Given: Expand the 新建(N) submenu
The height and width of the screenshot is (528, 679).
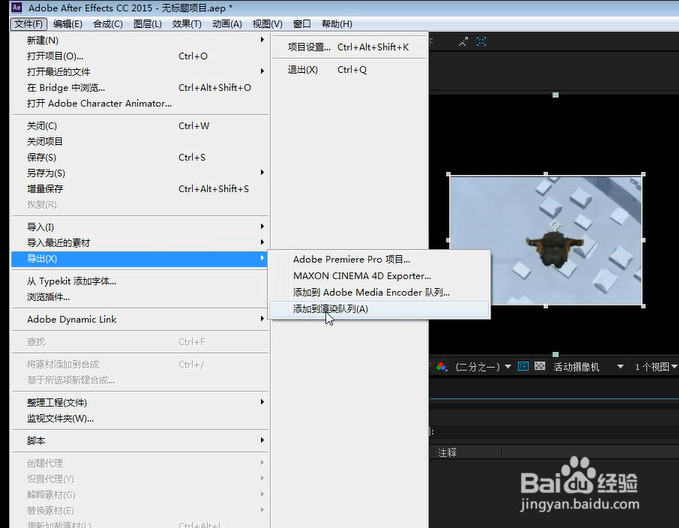Looking at the screenshot, I should pos(139,40).
